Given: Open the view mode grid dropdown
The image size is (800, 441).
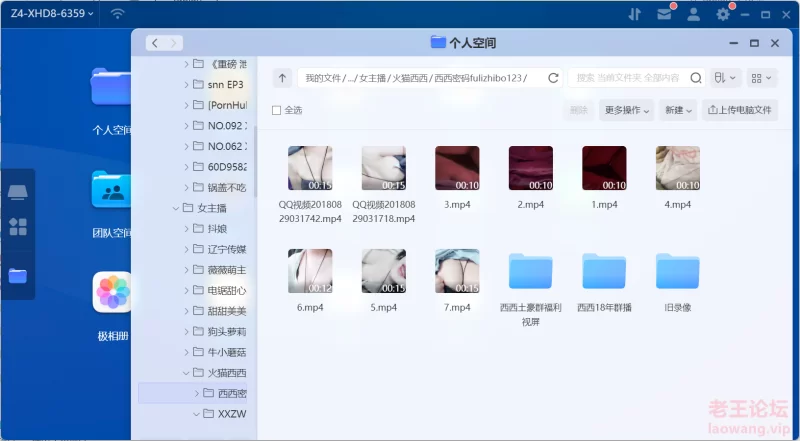Looking at the screenshot, I should point(762,78).
